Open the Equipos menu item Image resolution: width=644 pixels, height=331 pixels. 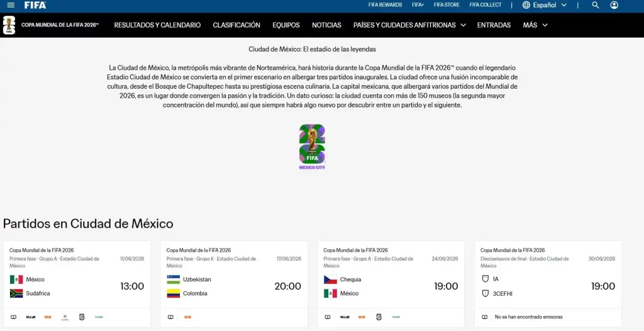[286, 25]
